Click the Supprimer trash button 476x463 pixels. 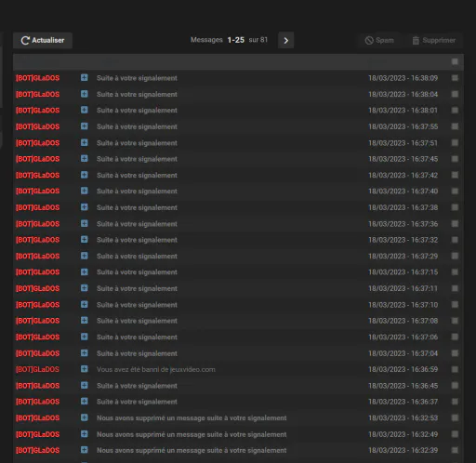pos(434,40)
